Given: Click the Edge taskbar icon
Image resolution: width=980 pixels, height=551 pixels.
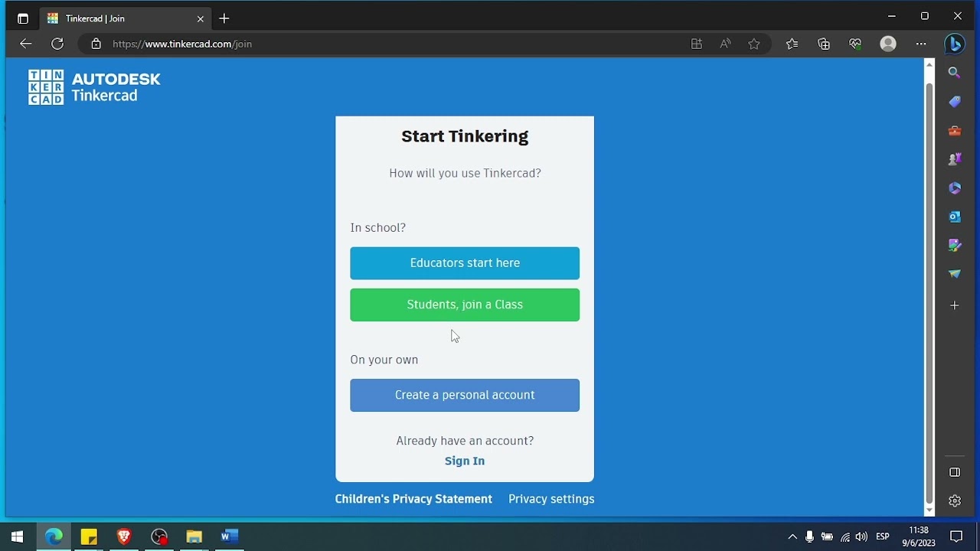Looking at the screenshot, I should pos(54,536).
